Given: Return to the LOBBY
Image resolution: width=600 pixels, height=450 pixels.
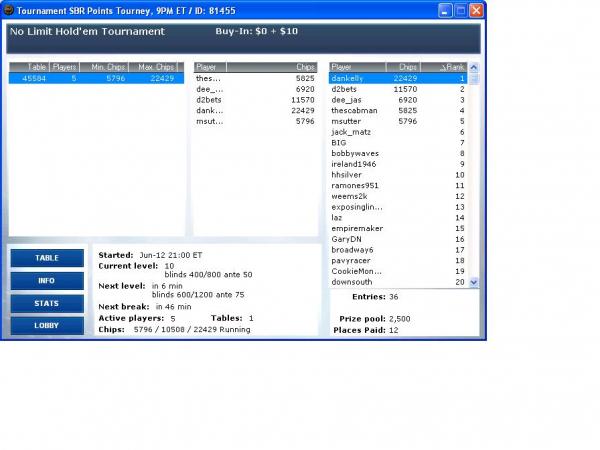Looking at the screenshot, I should 47,326.
